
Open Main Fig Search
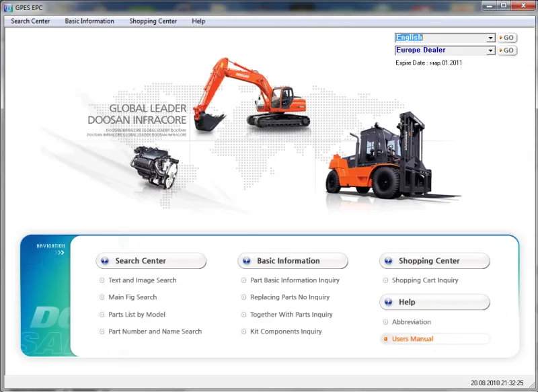click(132, 297)
